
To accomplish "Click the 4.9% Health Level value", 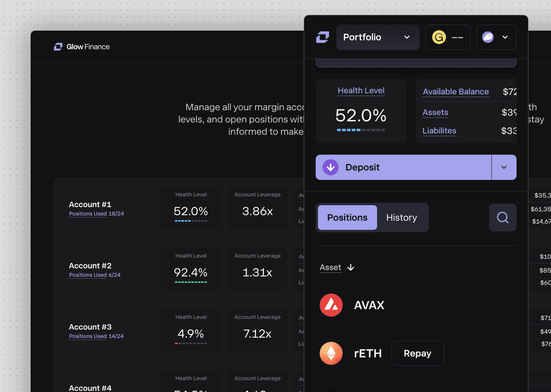I will [191, 334].
